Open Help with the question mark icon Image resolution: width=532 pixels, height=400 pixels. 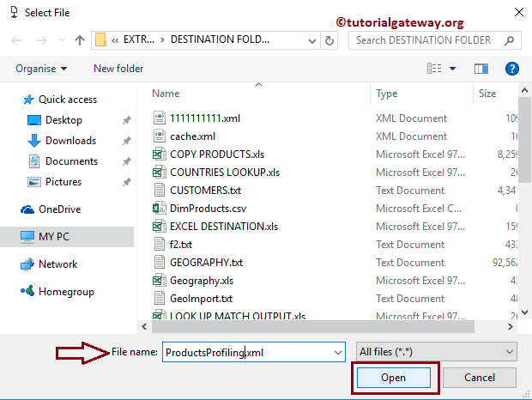pyautogui.click(x=511, y=69)
